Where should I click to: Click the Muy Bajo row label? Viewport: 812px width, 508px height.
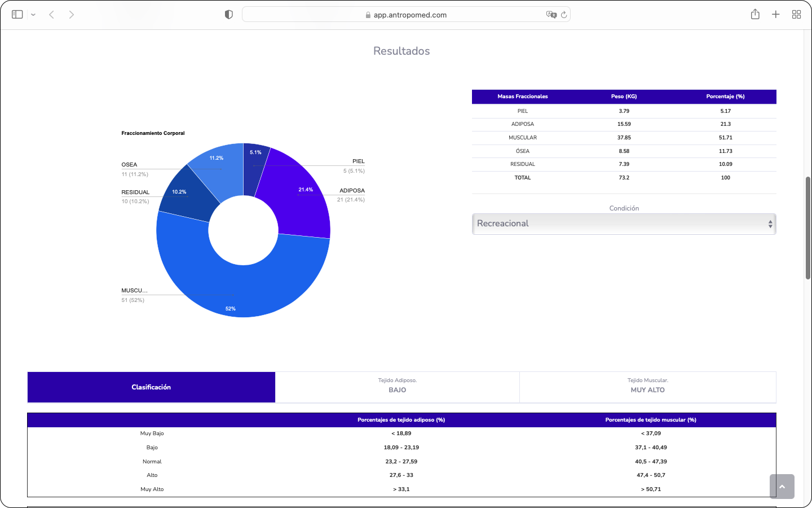[152, 433]
